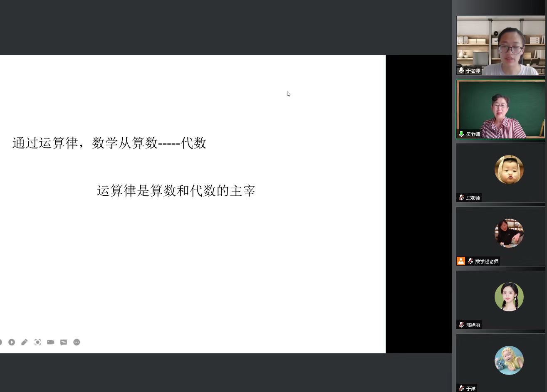Click 邢艳丽's round avatar portrait

tap(509, 297)
